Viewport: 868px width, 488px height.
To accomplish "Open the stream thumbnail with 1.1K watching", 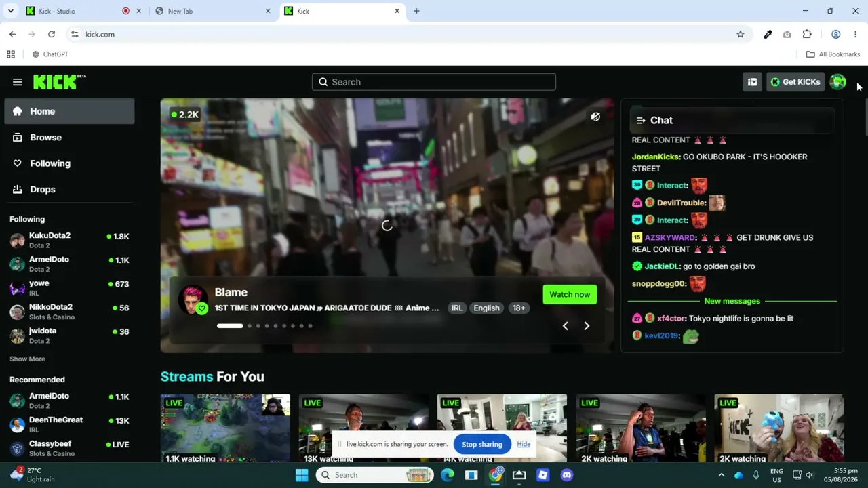I will 225,428.
